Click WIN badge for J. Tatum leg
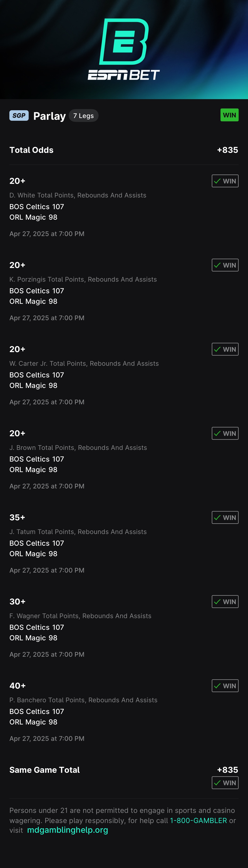The image size is (248, 868). [225, 518]
